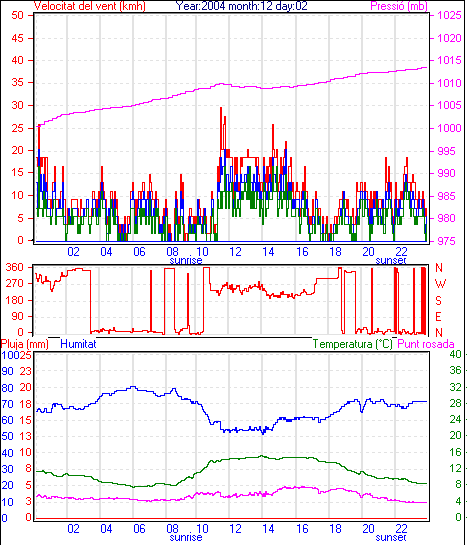Click the 'sunrise' marker under wind chart
Screen dimensions: 467x545
(186, 260)
